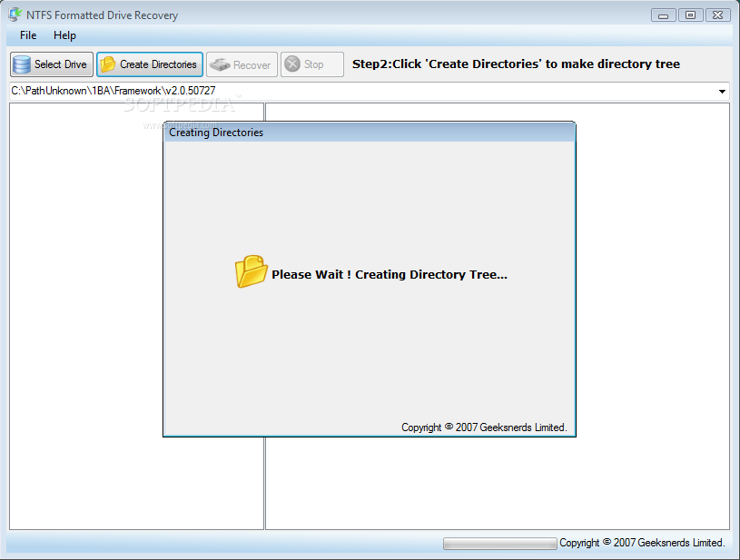
Task: Click the Create Directories button
Action: 150,64
